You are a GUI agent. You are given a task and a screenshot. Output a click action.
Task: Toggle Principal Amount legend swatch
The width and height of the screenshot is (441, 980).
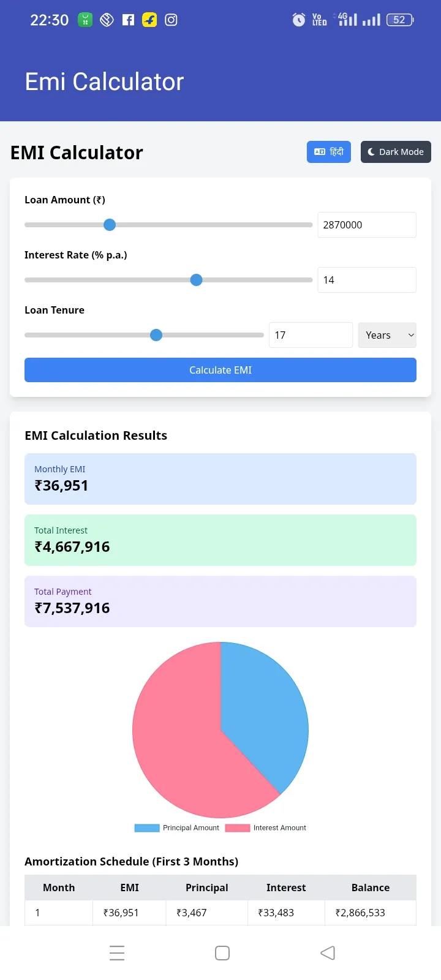coord(147,828)
